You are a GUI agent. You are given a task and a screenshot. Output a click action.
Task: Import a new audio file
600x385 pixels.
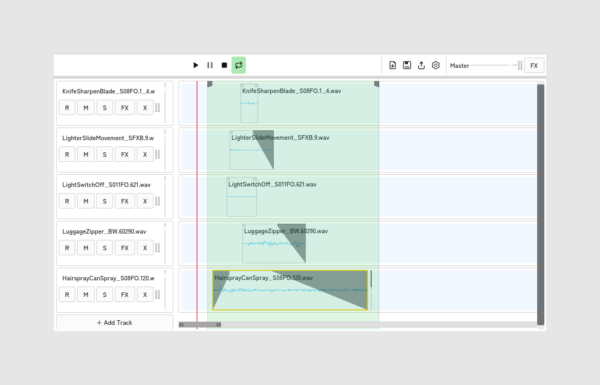(393, 65)
